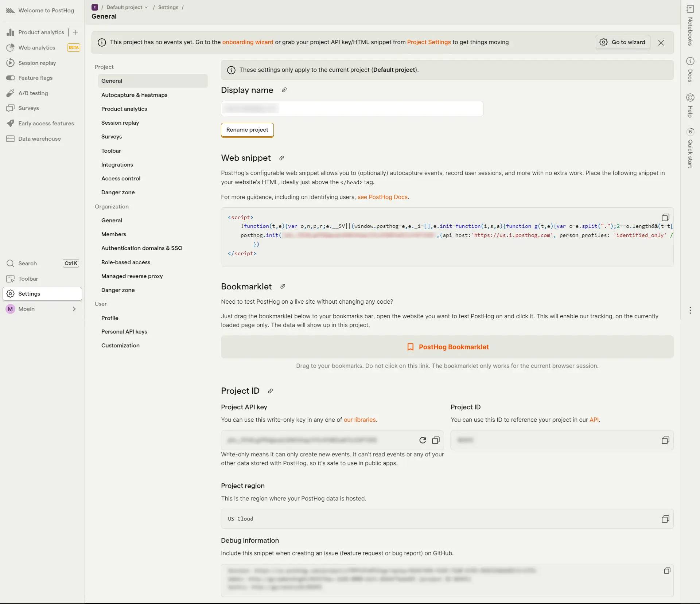Click the Rename project button
Screen dimensions: 700x604
(247, 130)
